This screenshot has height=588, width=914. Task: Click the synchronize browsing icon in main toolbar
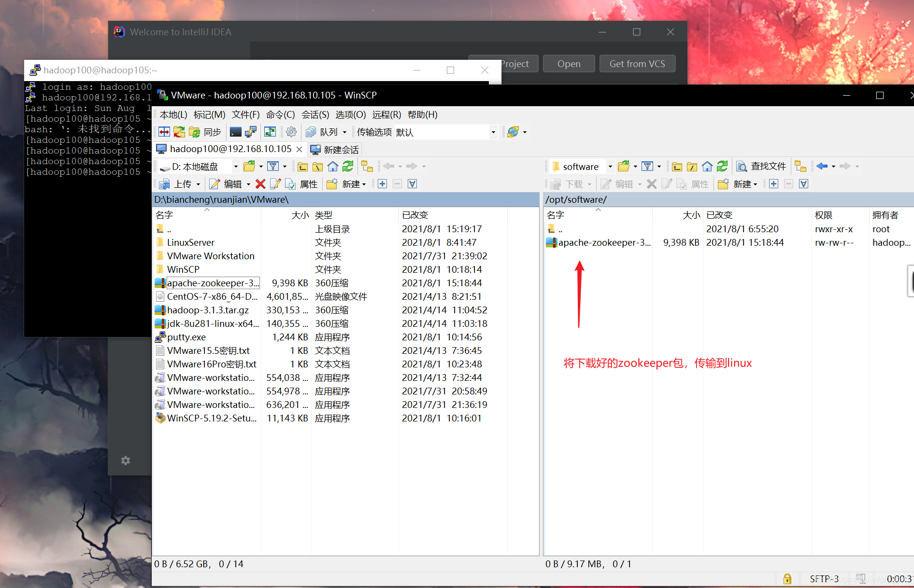179,132
